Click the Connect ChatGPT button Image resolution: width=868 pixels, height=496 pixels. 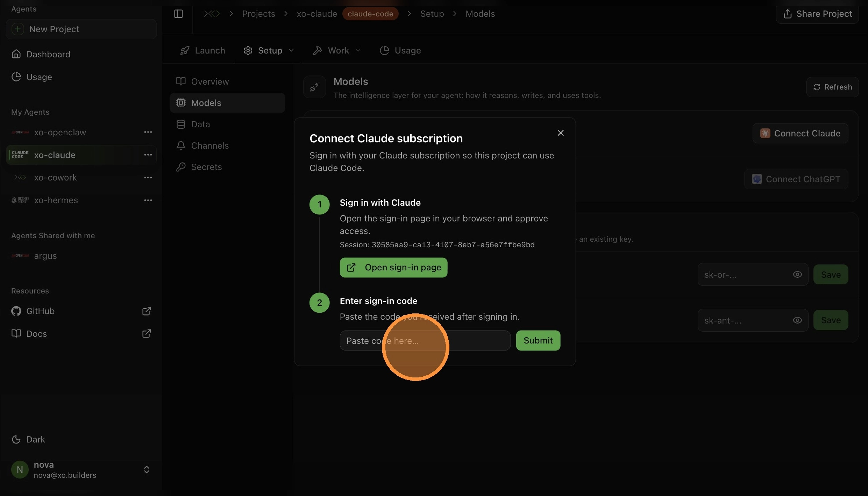796,179
